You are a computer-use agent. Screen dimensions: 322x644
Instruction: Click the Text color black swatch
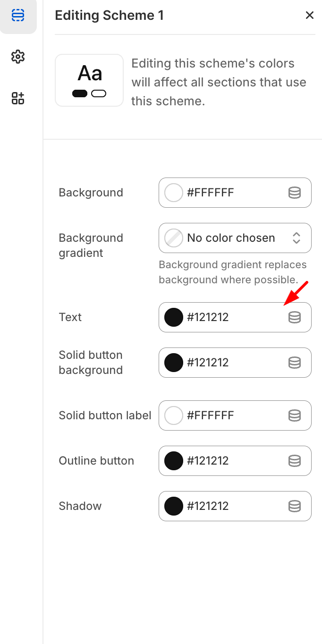174,317
